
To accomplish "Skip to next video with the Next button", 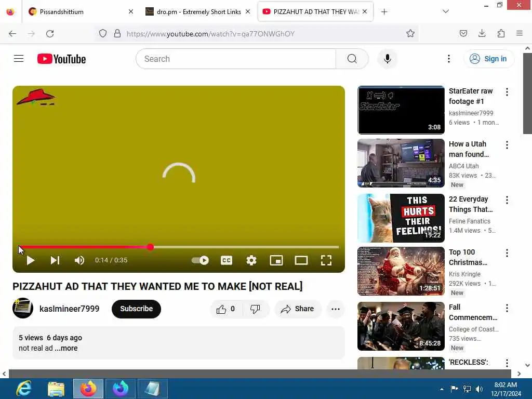I will (55, 260).
